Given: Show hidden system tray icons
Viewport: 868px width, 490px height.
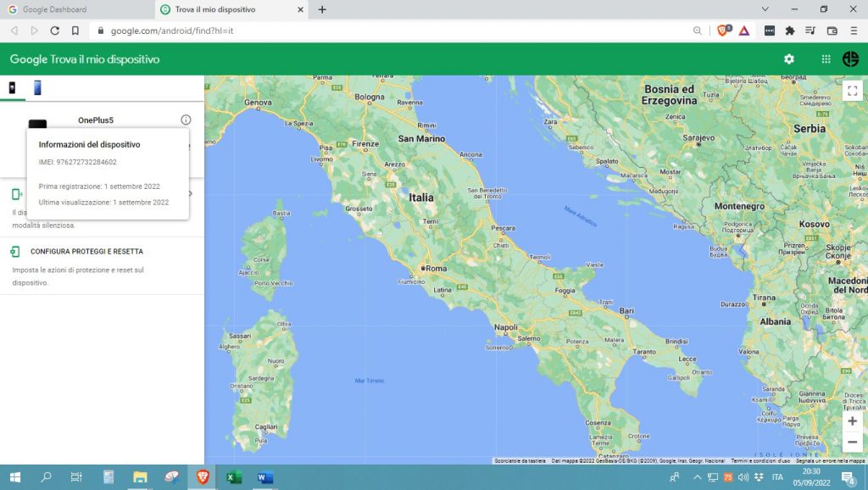Looking at the screenshot, I should point(697,477).
